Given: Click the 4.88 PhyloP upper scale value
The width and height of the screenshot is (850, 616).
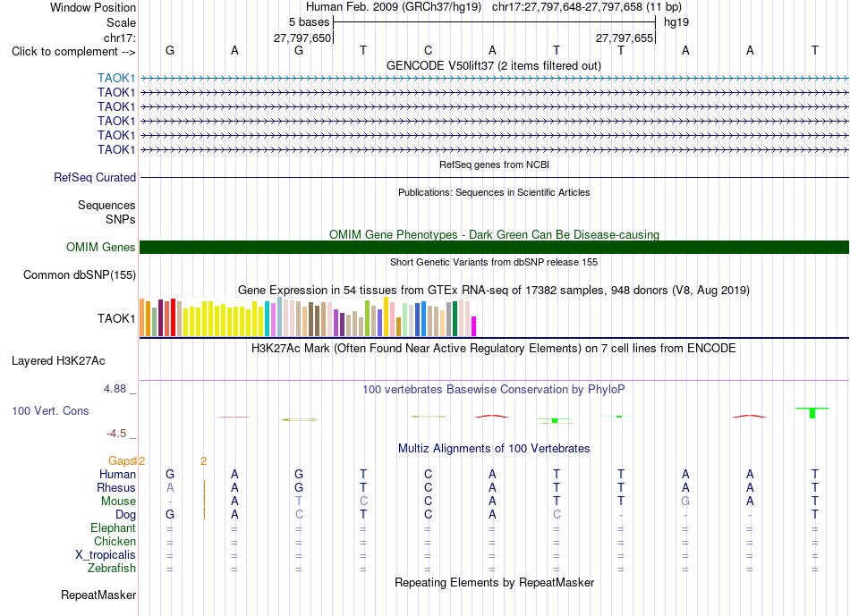Looking at the screenshot, I should (115, 388).
